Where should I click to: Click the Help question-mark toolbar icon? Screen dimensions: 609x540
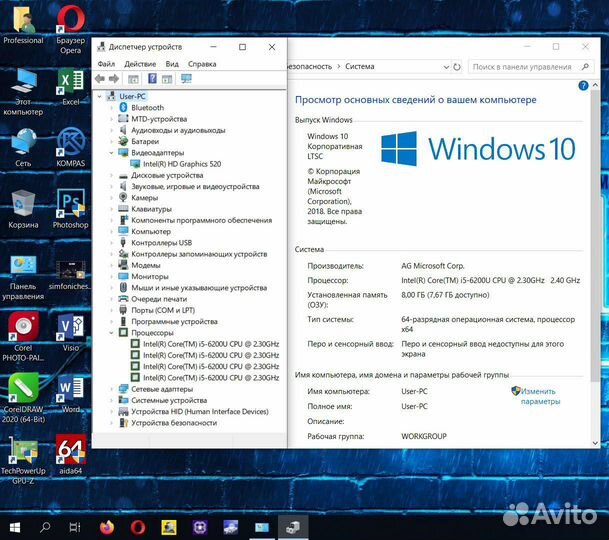[x=152, y=78]
